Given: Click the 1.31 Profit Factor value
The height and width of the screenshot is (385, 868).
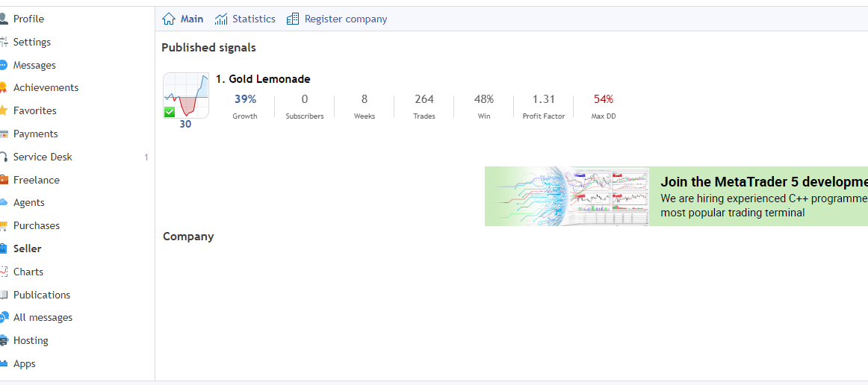Looking at the screenshot, I should pos(544,99).
